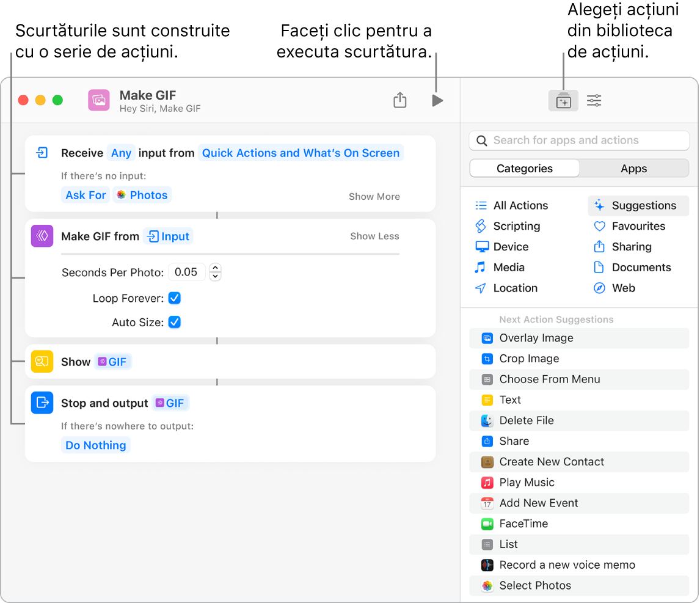Viewport: 700px width, 603px height.
Task: Click the Any input type token
Action: tap(121, 153)
